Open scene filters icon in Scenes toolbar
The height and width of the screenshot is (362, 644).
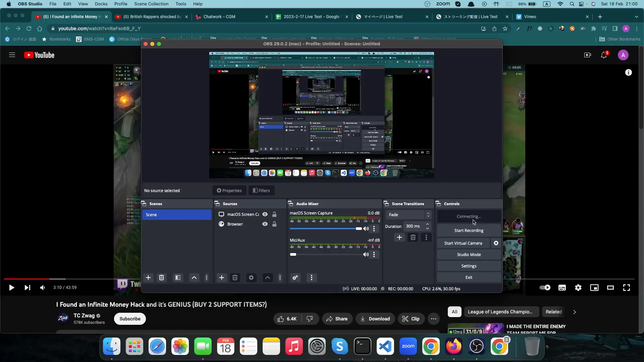click(178, 278)
